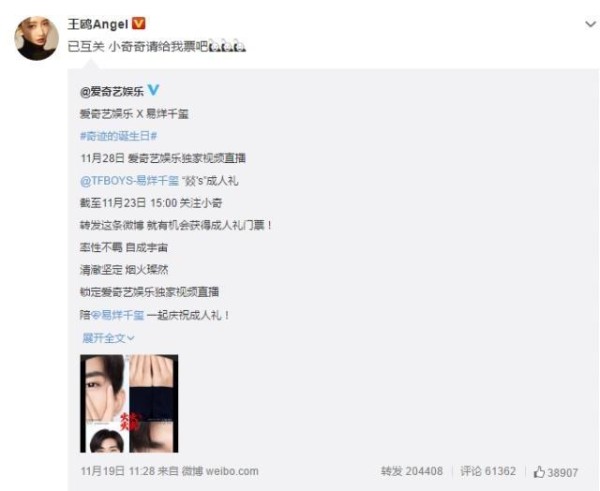Click the diamond icon before 易烊千玺

(x=96, y=315)
